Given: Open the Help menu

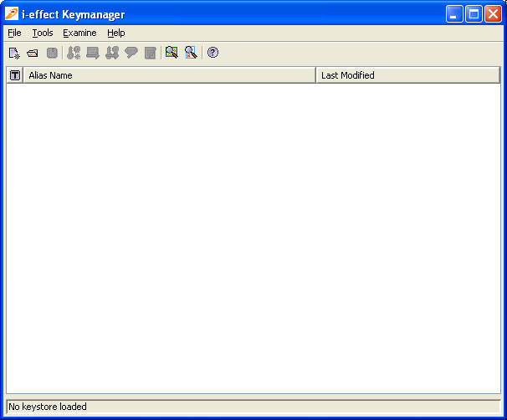Looking at the screenshot, I should tap(116, 33).
